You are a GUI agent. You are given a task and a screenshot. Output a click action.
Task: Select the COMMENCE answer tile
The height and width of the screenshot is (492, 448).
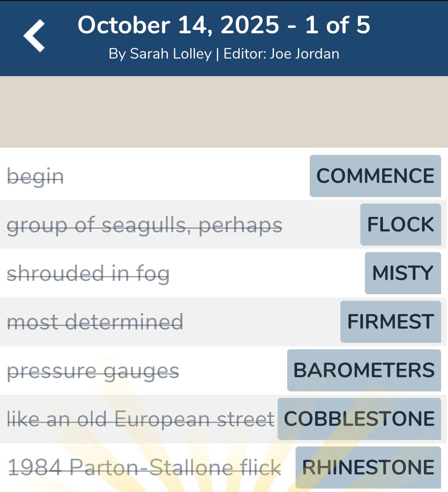coord(375,176)
